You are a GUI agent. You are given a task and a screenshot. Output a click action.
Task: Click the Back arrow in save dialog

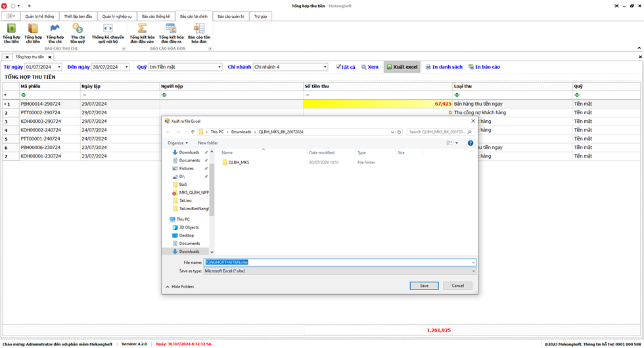click(168, 132)
